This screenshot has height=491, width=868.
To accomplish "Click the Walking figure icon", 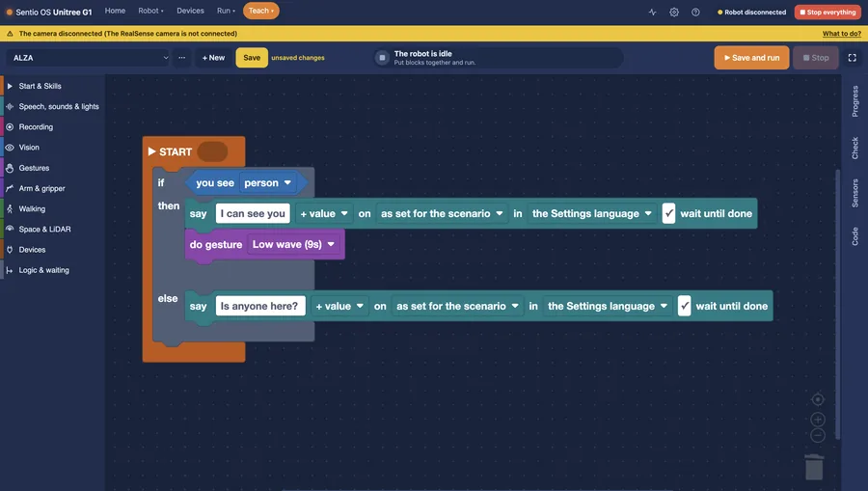I will pos(10,208).
